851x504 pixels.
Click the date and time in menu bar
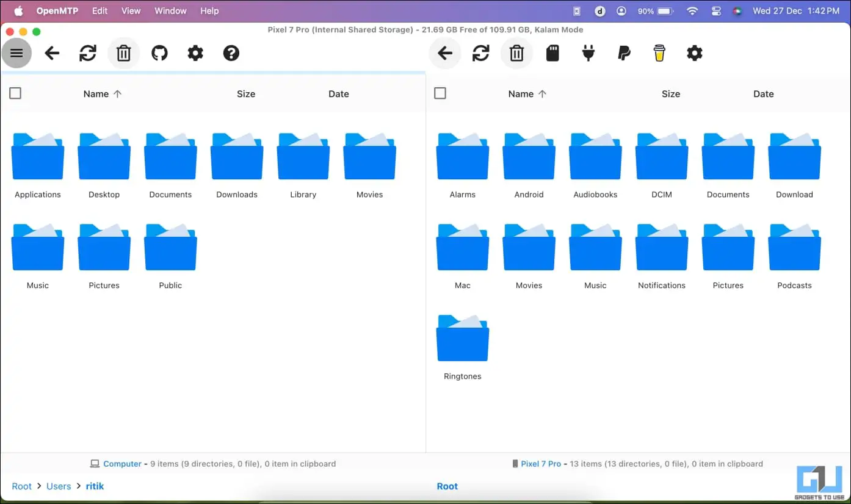click(796, 11)
